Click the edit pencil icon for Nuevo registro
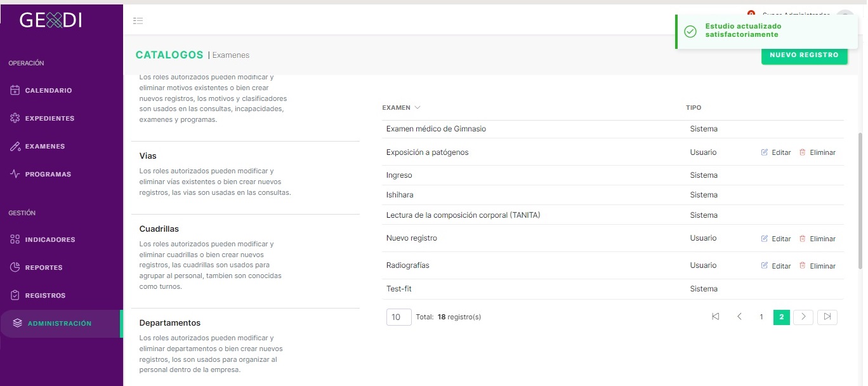The height and width of the screenshot is (386, 868). point(765,239)
